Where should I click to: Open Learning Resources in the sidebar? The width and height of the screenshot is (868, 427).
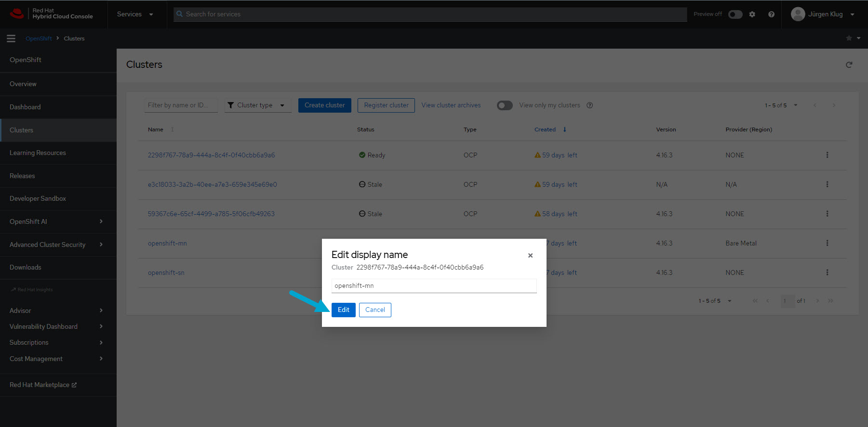(x=38, y=153)
